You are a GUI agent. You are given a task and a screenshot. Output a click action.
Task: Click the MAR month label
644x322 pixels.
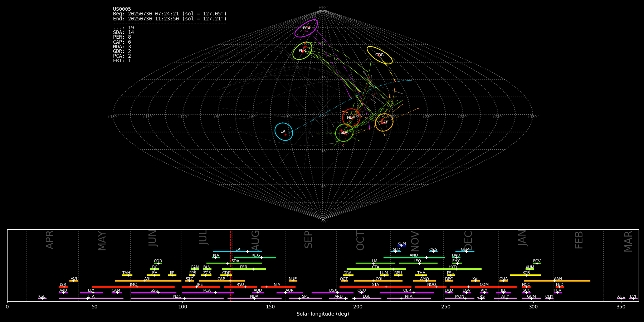(628, 241)
